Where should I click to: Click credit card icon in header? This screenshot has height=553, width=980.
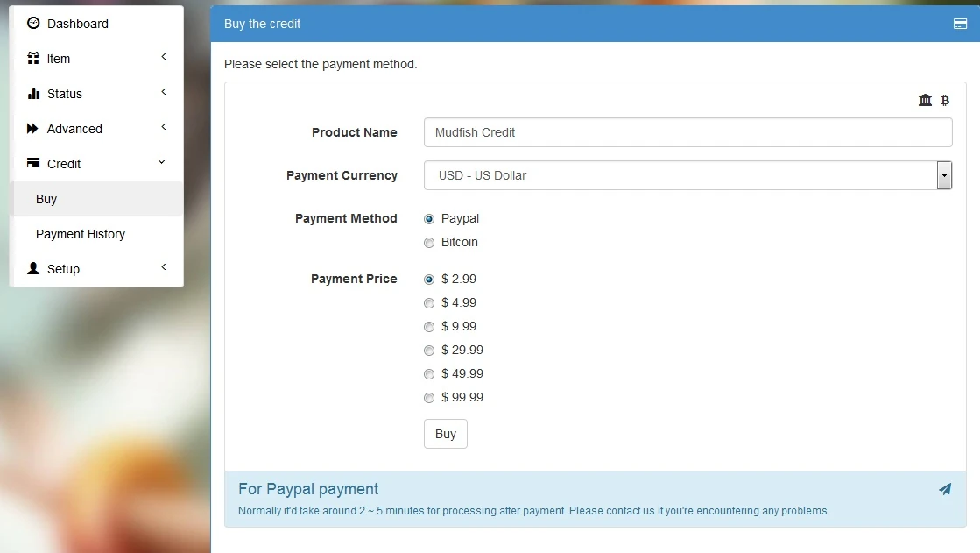[x=960, y=24]
